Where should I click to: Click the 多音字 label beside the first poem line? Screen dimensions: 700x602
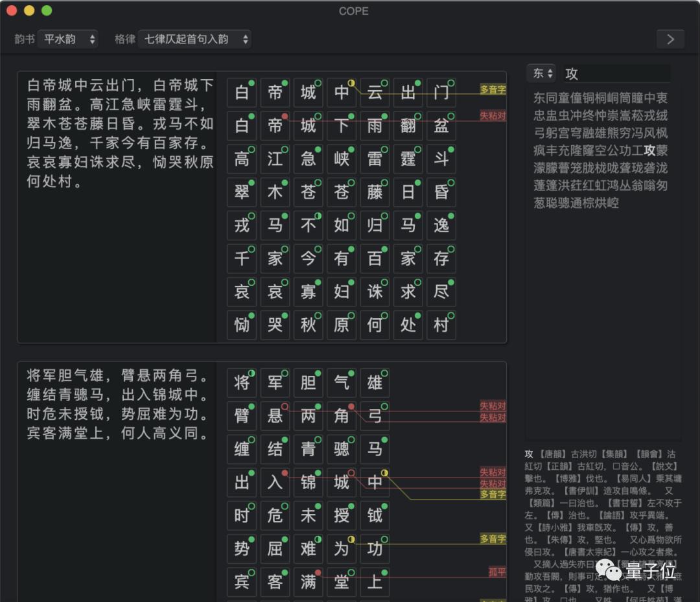point(493,89)
